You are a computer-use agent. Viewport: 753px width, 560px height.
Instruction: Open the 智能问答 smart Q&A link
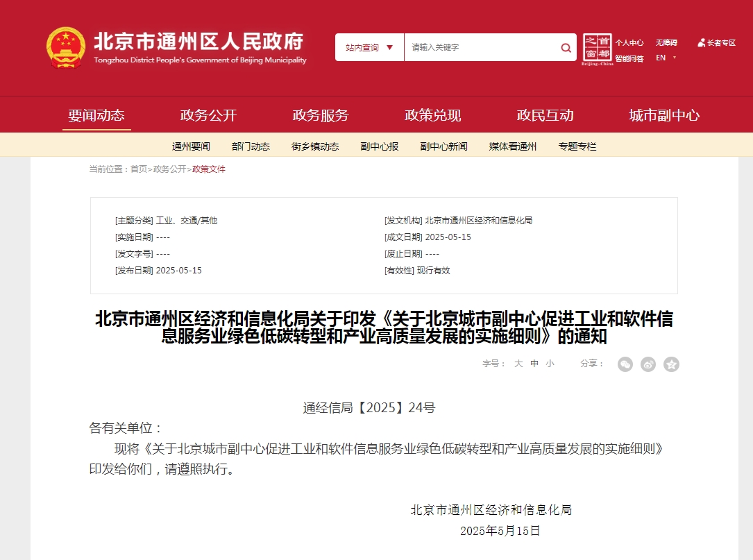(x=629, y=59)
